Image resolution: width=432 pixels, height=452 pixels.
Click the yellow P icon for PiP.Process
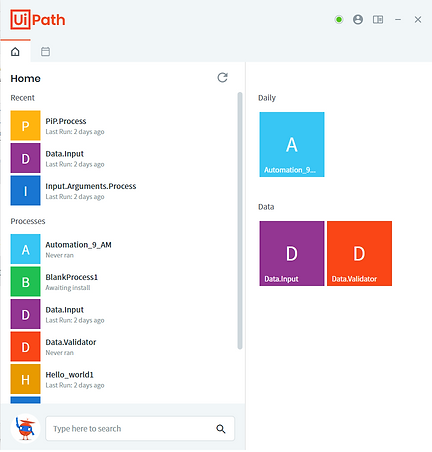25,126
